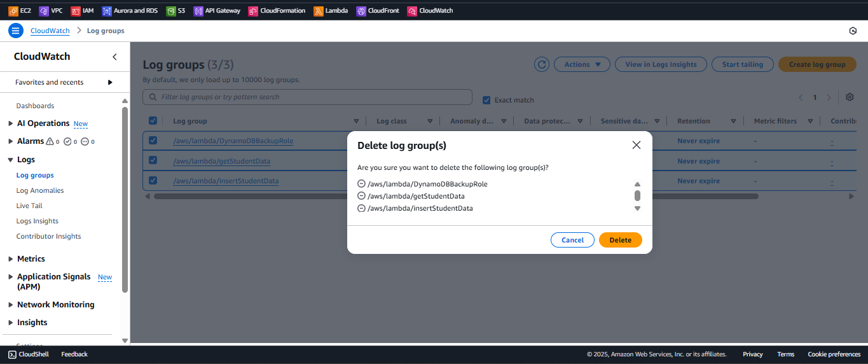868x364 pixels.
Task: Click the refresh log groups icon
Action: [x=542, y=64]
